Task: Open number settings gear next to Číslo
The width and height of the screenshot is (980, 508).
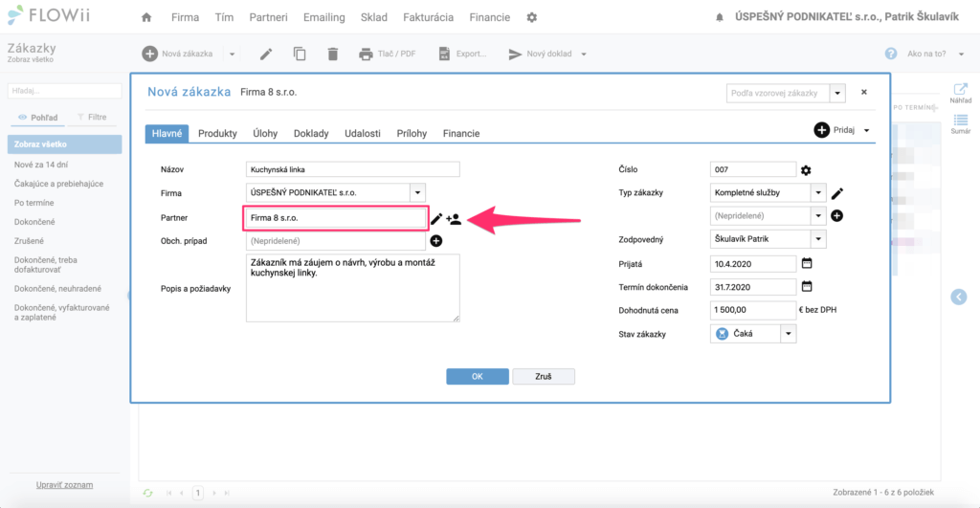Action: click(x=806, y=170)
